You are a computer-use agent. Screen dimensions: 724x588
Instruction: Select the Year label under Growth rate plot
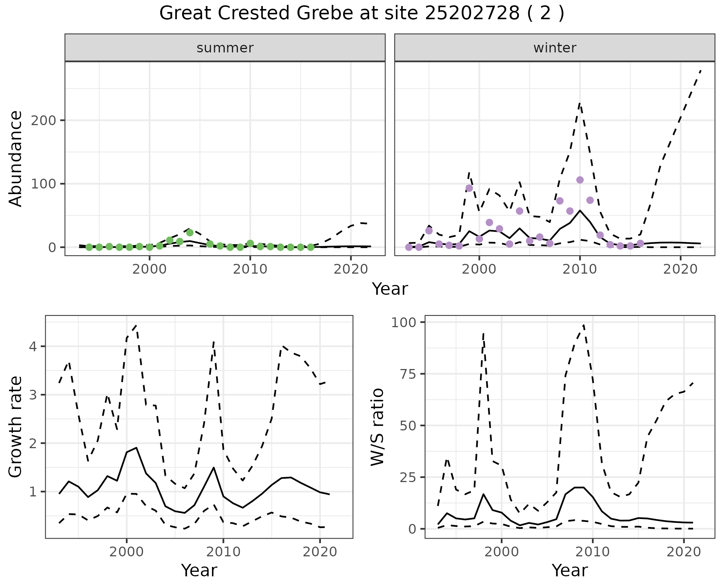[199, 570]
